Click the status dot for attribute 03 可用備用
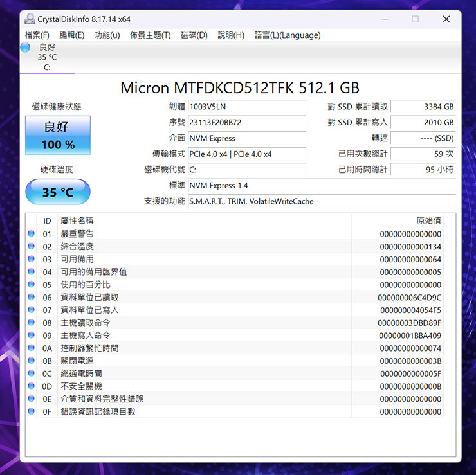The height and width of the screenshot is (475, 476). coord(31,259)
